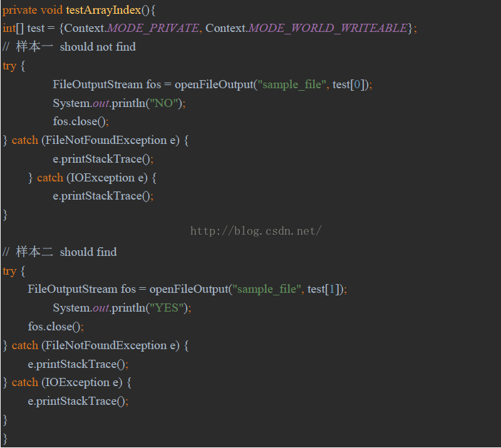Click the method name testArrayIndex

103,10
